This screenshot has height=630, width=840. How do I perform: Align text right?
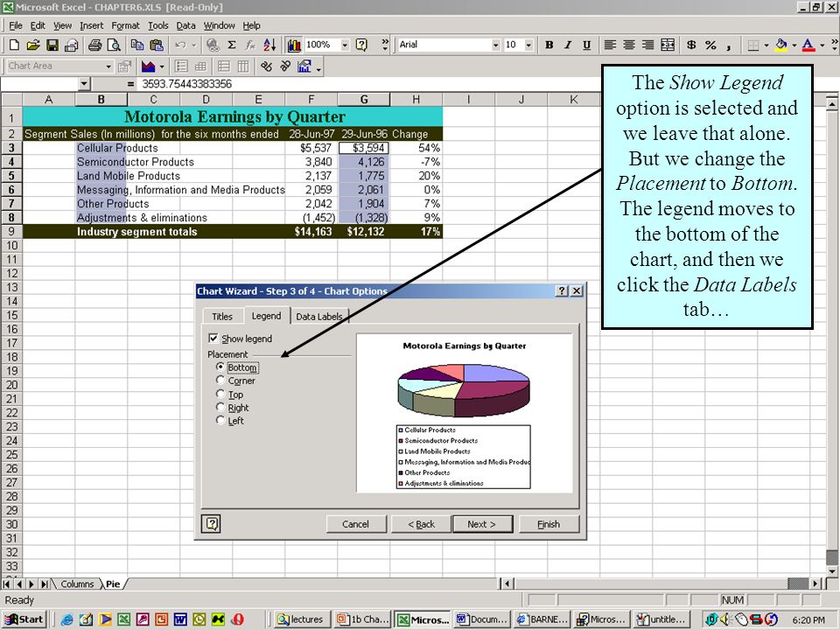647,45
